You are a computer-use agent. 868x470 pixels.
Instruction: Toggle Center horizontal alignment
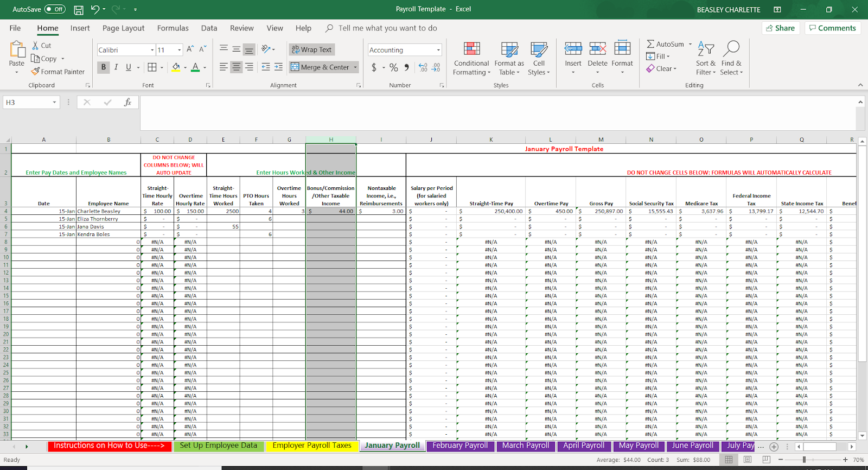[236, 67]
